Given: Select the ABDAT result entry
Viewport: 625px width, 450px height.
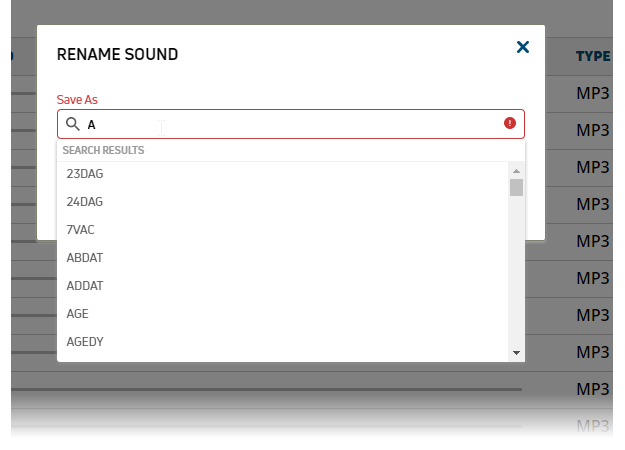Looking at the screenshot, I should [85, 258].
